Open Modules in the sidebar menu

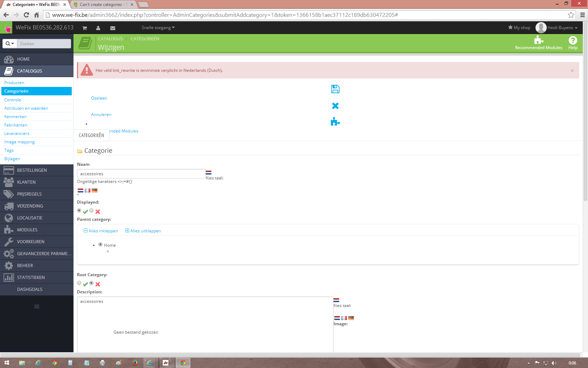[x=37, y=230]
